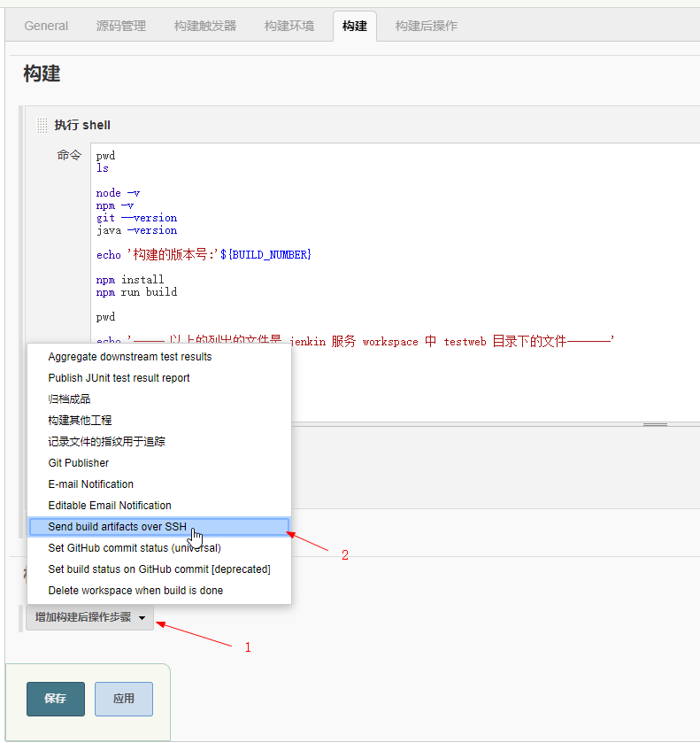Choose Editable Email Notification
Image resolution: width=700 pixels, height=743 pixels.
tap(159, 506)
